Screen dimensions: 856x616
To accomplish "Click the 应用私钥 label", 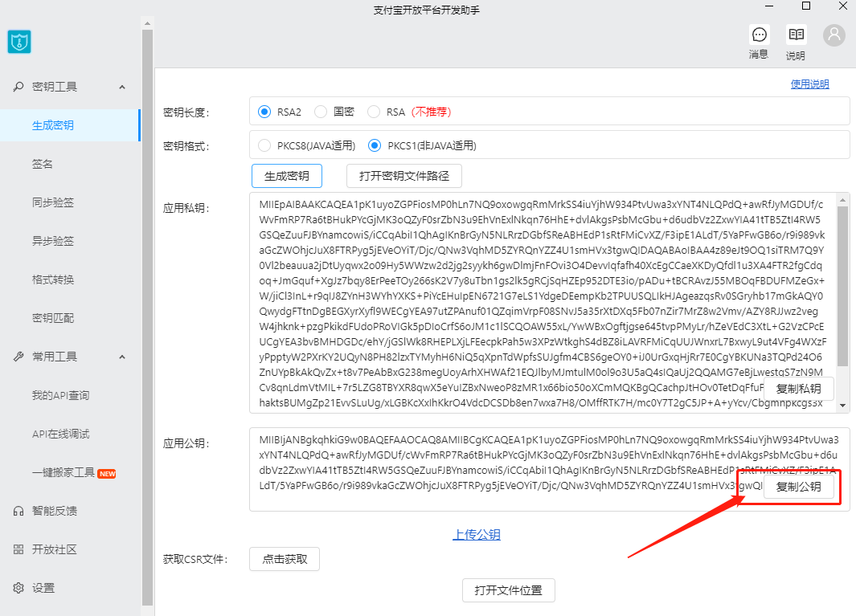I will tap(186, 208).
